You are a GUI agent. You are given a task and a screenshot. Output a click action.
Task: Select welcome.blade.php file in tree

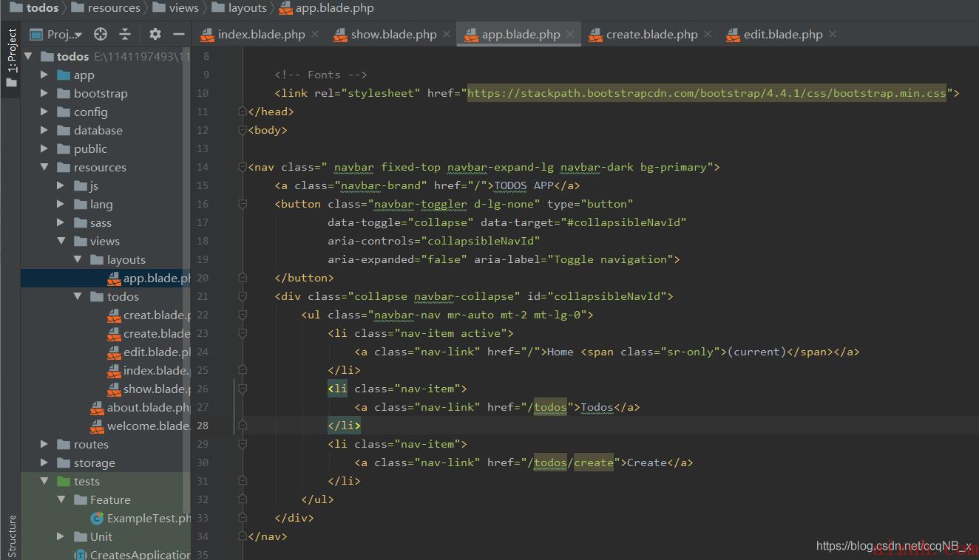click(140, 426)
